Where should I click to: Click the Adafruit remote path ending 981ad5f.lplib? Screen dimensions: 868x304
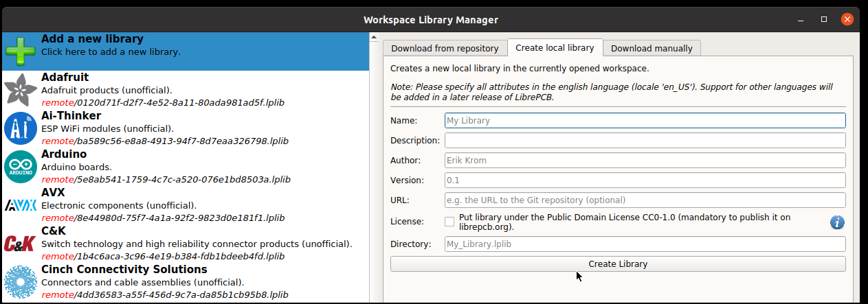[x=162, y=103]
